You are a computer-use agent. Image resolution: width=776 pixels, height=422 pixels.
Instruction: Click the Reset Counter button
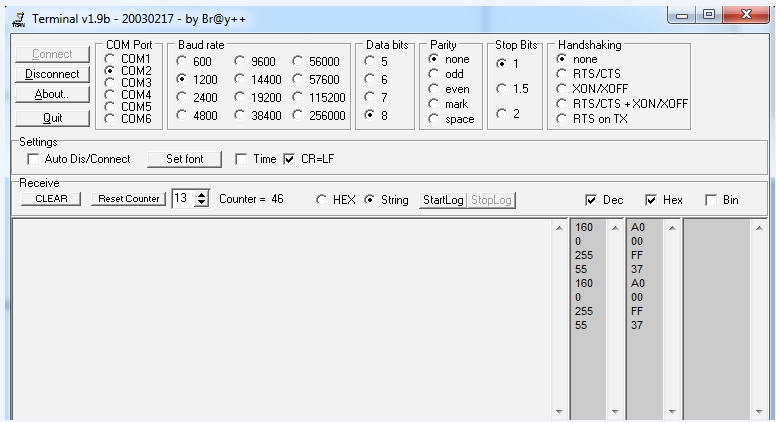click(x=128, y=199)
